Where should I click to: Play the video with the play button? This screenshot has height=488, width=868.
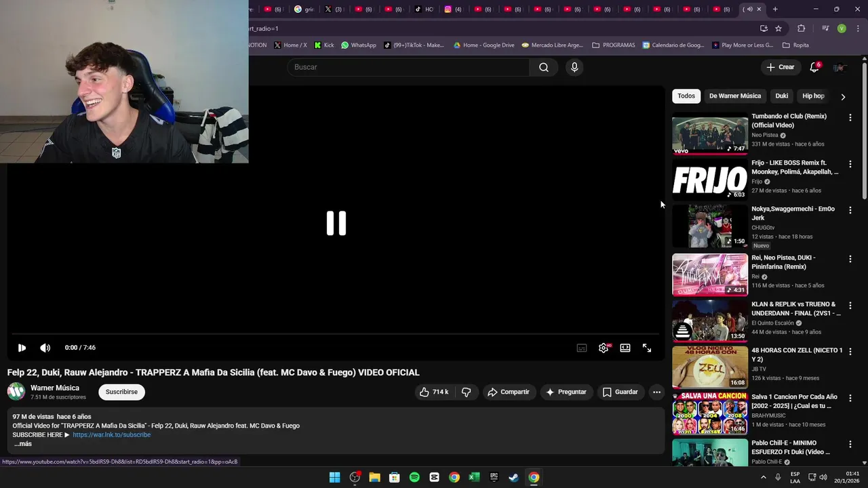(x=22, y=348)
